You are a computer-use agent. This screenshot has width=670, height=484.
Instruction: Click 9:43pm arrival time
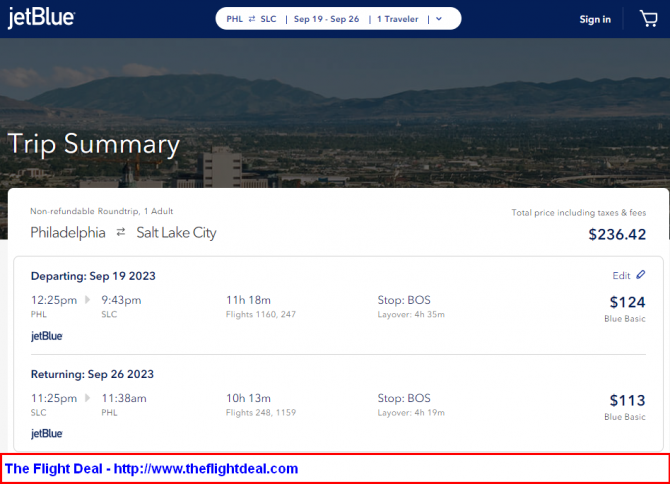(x=121, y=300)
